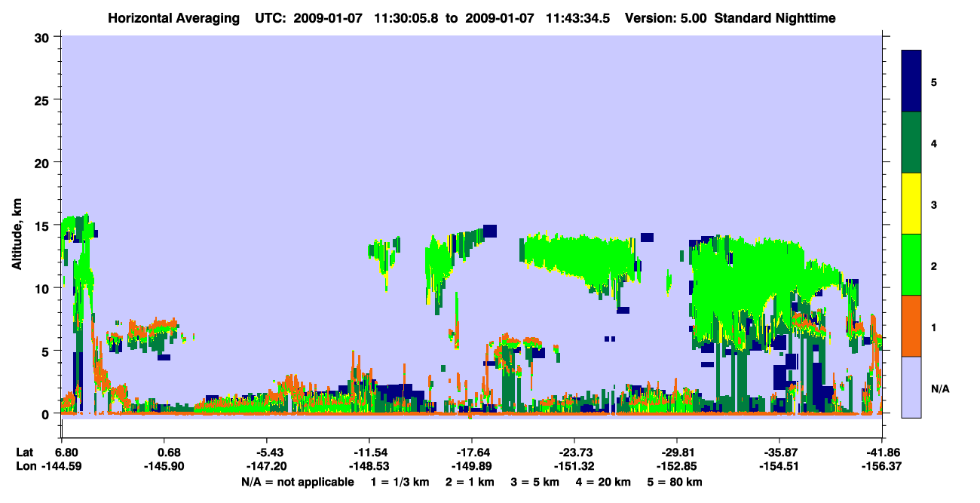
Task: Click longitude value '-154.51'
Action: [x=779, y=466]
